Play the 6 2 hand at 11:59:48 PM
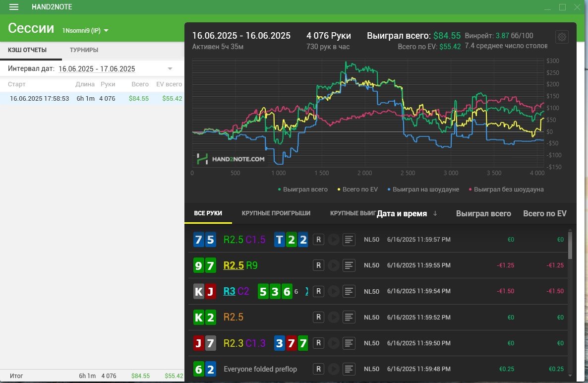This screenshot has height=383, width=588. (333, 369)
